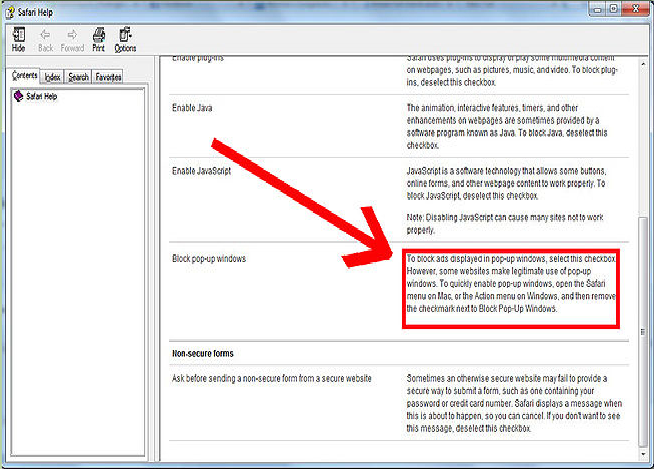654x469 pixels.
Task: Click the 'Enable Java' setting label
Action: pos(192,108)
